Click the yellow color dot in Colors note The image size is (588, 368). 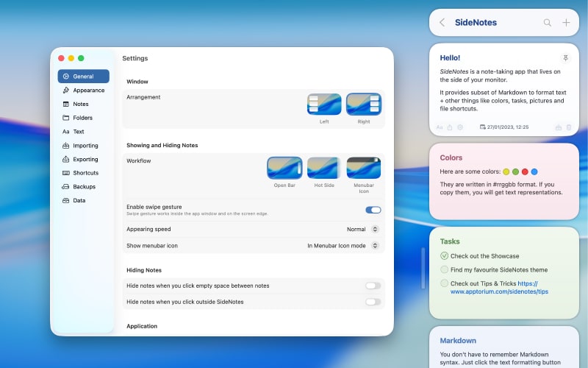506,171
